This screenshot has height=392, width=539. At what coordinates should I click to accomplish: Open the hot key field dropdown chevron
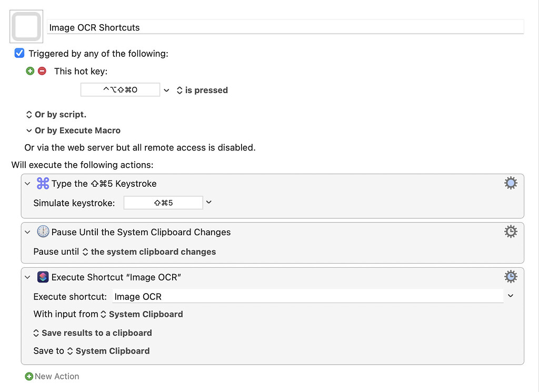(167, 90)
